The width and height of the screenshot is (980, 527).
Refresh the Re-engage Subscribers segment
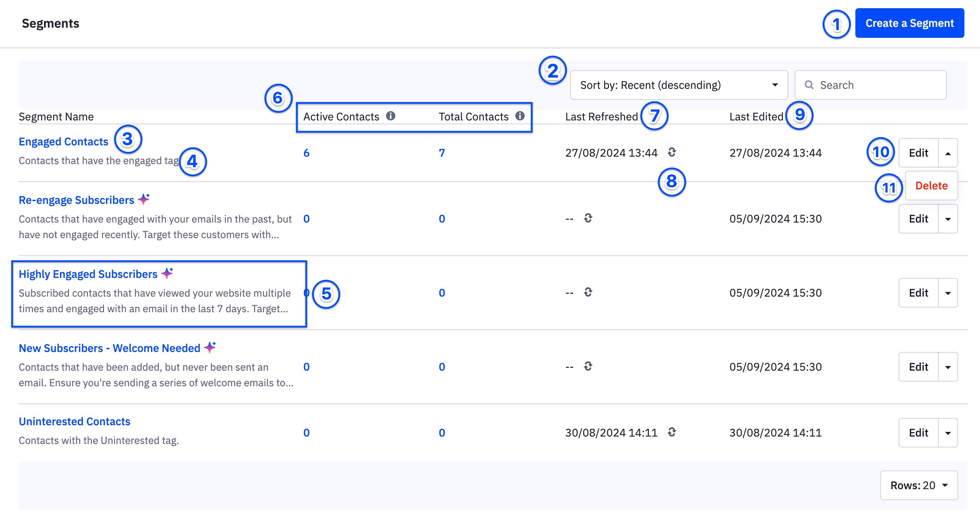[588, 218]
